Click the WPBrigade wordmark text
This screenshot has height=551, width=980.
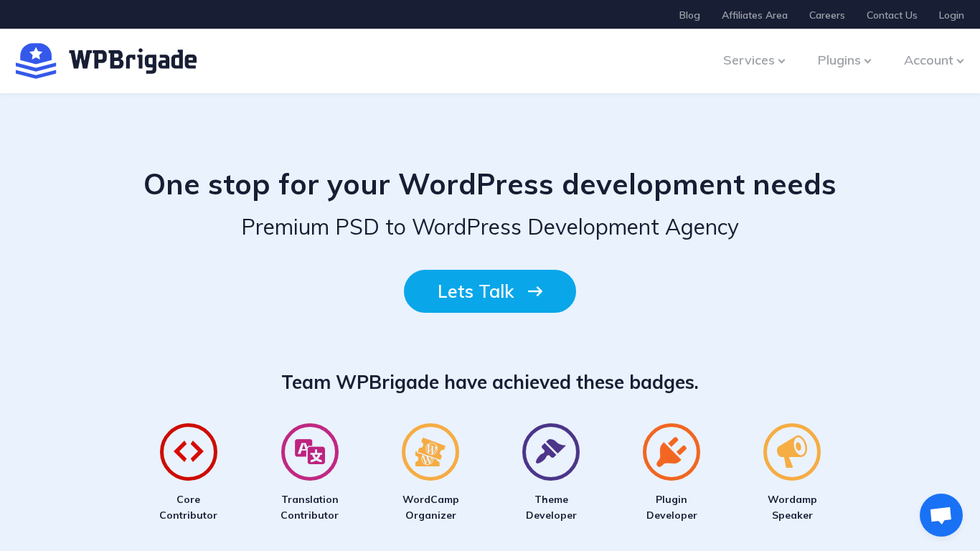[133, 61]
